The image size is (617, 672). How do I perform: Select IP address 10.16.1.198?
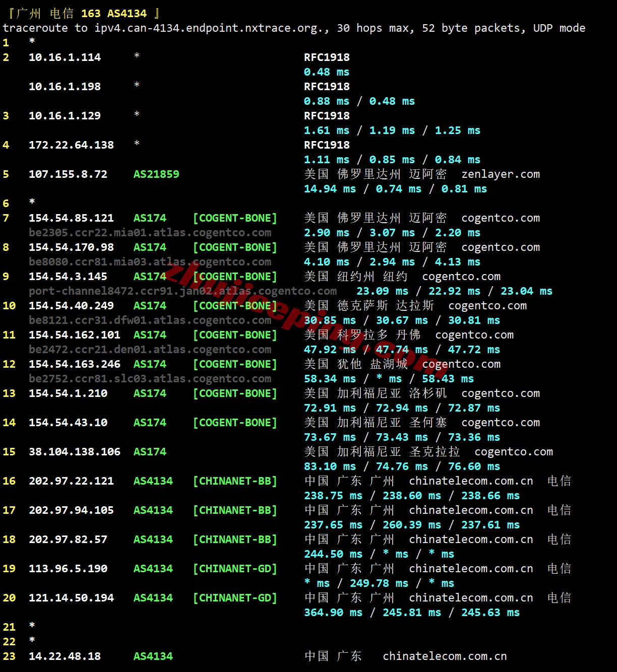pos(65,87)
